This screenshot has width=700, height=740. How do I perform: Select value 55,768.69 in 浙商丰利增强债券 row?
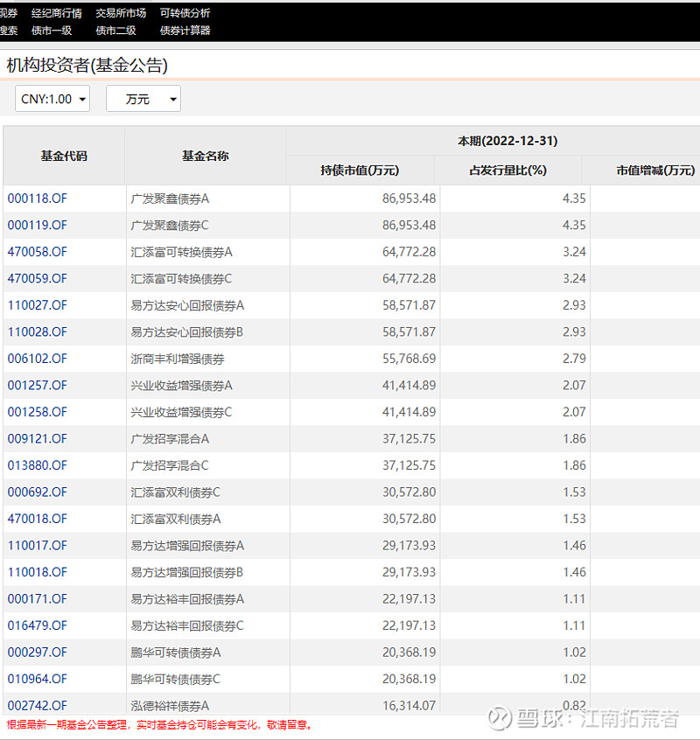tap(409, 359)
